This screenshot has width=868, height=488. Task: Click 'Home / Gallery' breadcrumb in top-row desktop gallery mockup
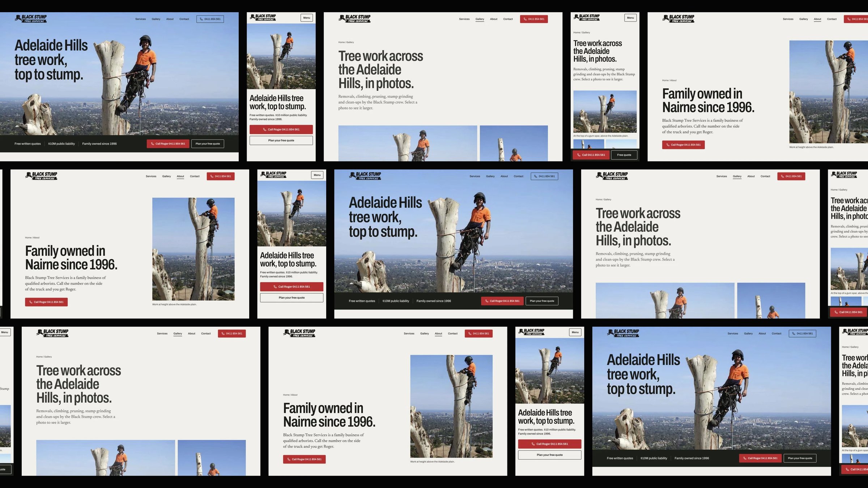pyautogui.click(x=346, y=42)
